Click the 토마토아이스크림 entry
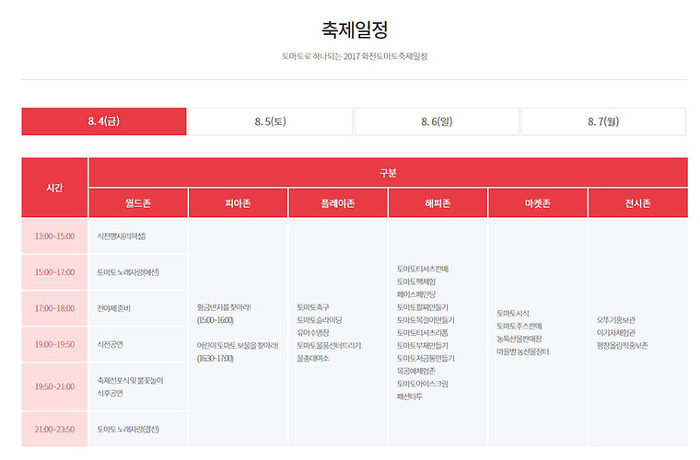The image size is (700, 460). [423, 384]
